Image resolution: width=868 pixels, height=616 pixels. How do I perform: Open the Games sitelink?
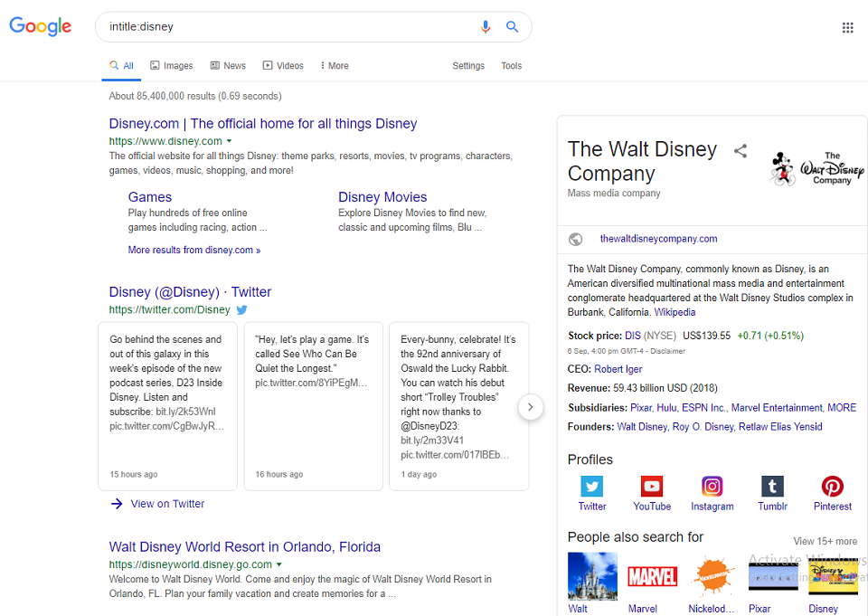pyautogui.click(x=150, y=196)
